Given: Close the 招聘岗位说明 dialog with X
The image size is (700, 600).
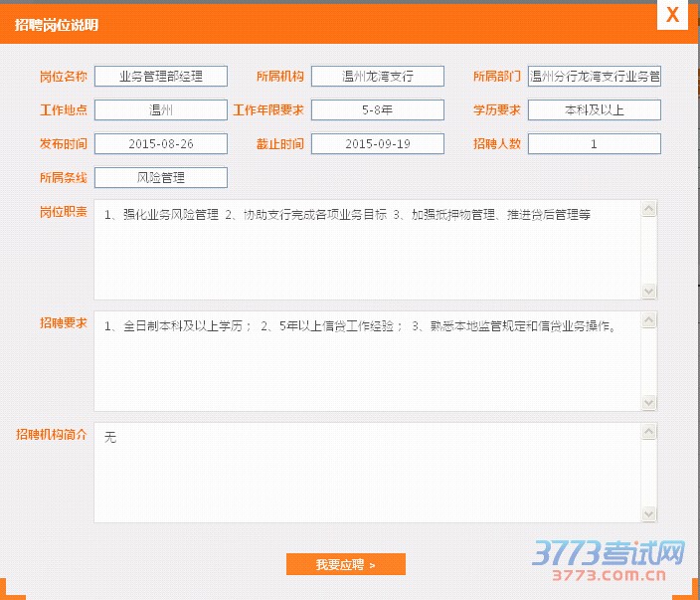Looking at the screenshot, I should [x=673, y=15].
